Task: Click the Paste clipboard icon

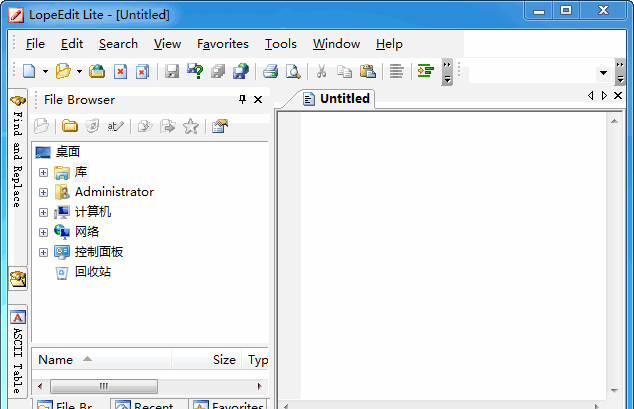Action: point(368,72)
